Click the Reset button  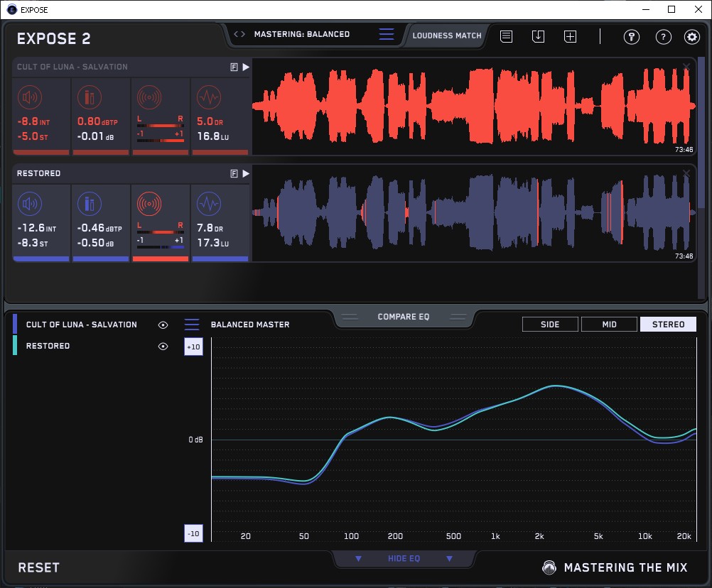coord(39,567)
